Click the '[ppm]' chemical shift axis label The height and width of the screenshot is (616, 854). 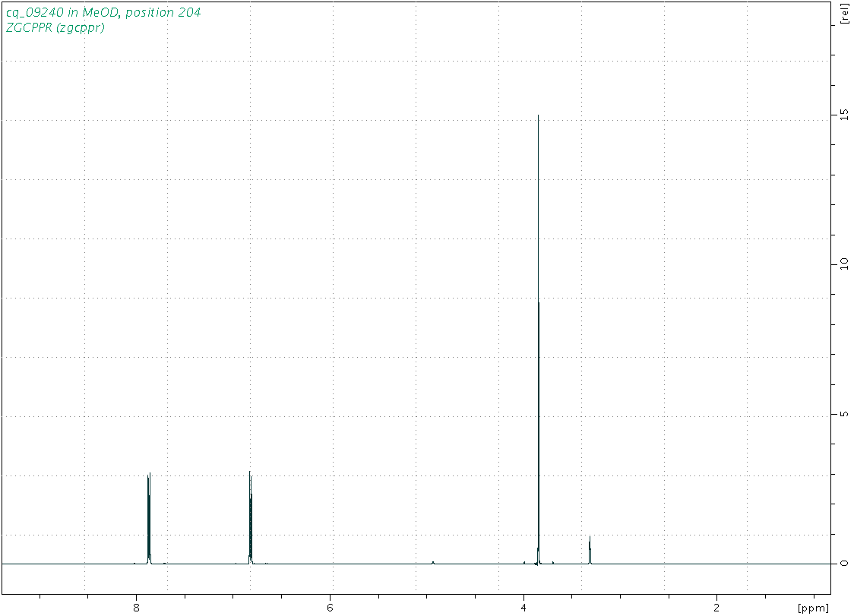pyautogui.click(x=813, y=608)
